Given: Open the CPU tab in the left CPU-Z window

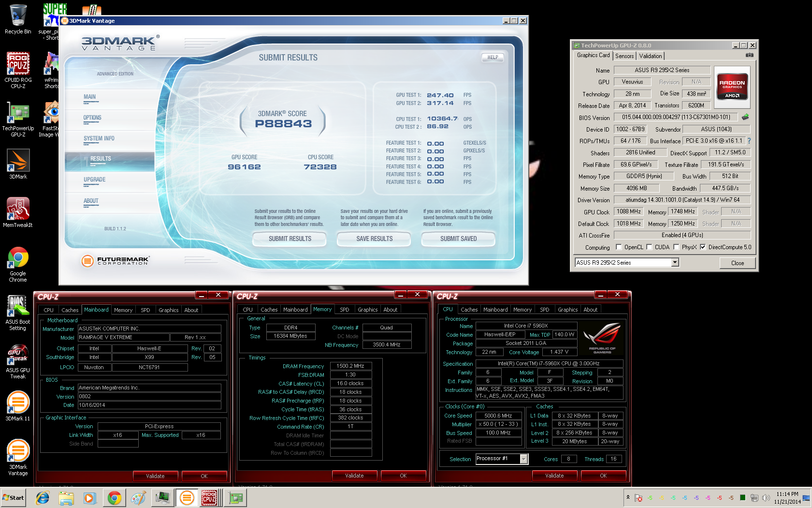Looking at the screenshot, I should pos(48,310).
